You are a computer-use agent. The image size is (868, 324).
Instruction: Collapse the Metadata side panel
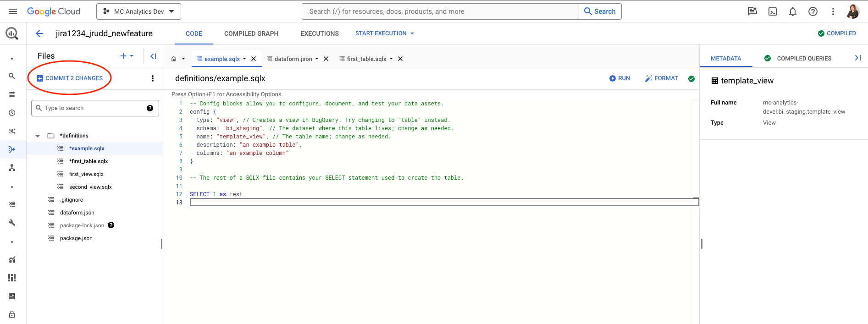[858, 58]
